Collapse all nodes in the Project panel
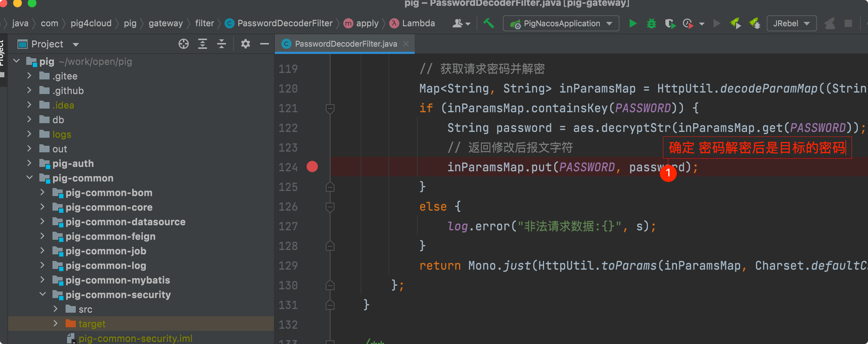868x344 pixels. 222,44
